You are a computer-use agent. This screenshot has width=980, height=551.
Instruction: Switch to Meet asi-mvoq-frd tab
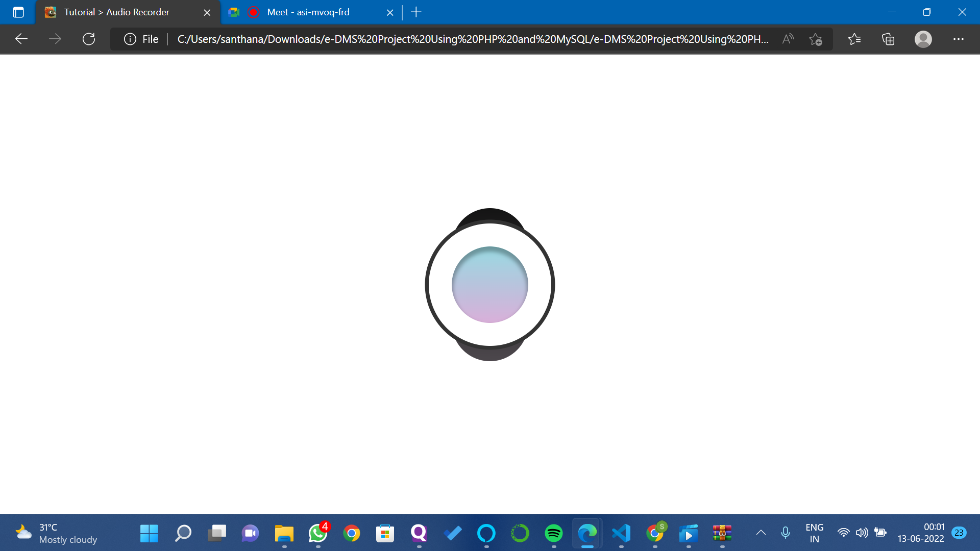308,12
